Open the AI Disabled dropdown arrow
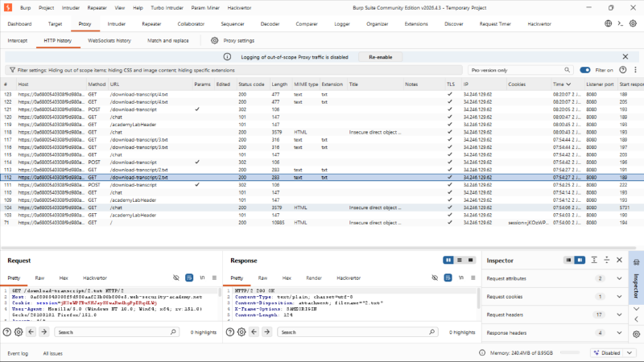Screen dimensions: 644x362 click(630, 352)
